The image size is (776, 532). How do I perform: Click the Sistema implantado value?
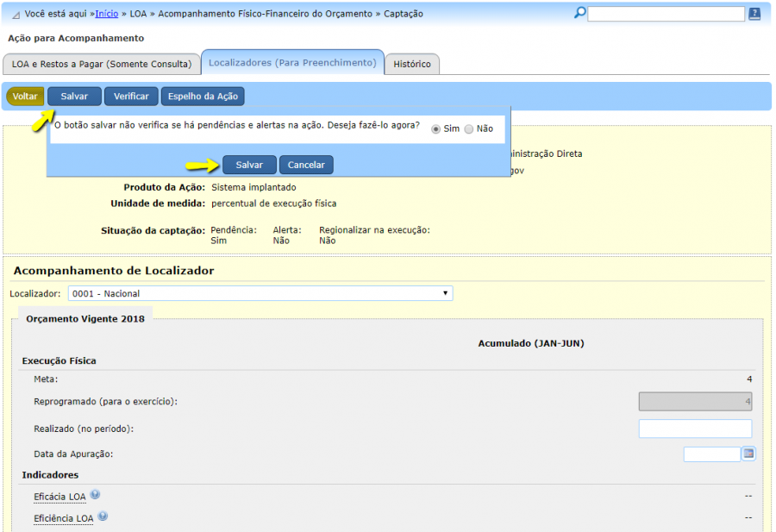[x=253, y=188]
